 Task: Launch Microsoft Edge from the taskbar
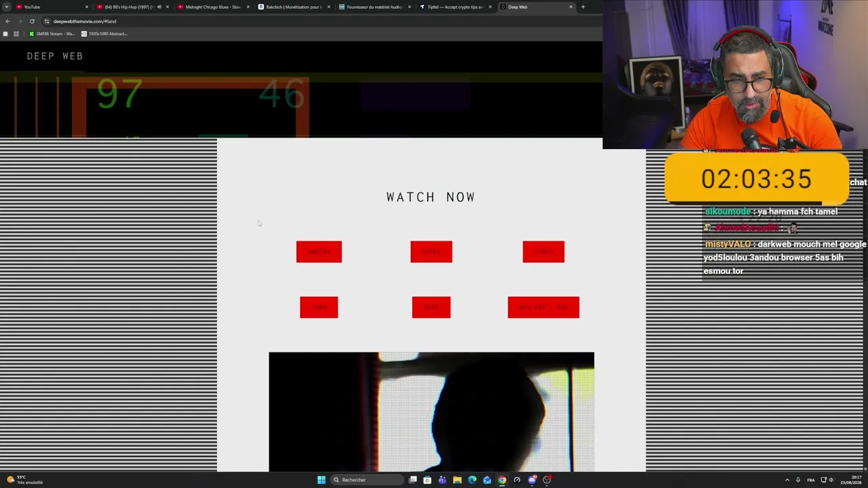(x=472, y=480)
